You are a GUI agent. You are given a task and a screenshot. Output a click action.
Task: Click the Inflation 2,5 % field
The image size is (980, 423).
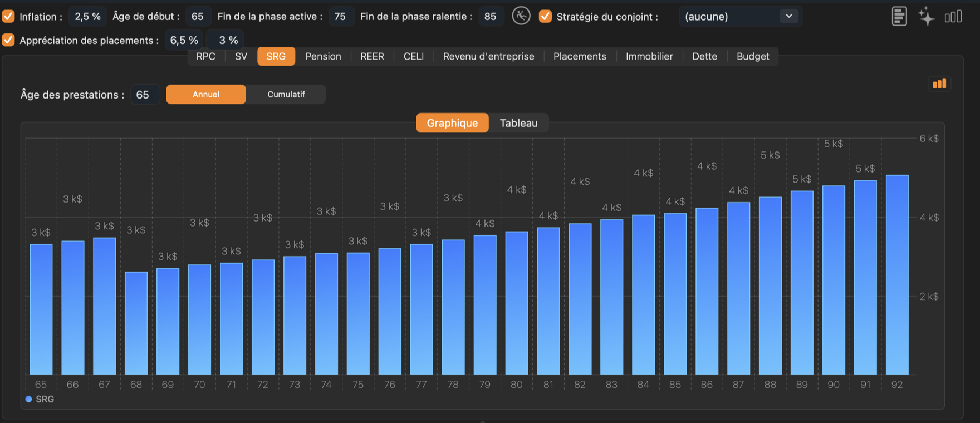(x=87, y=16)
